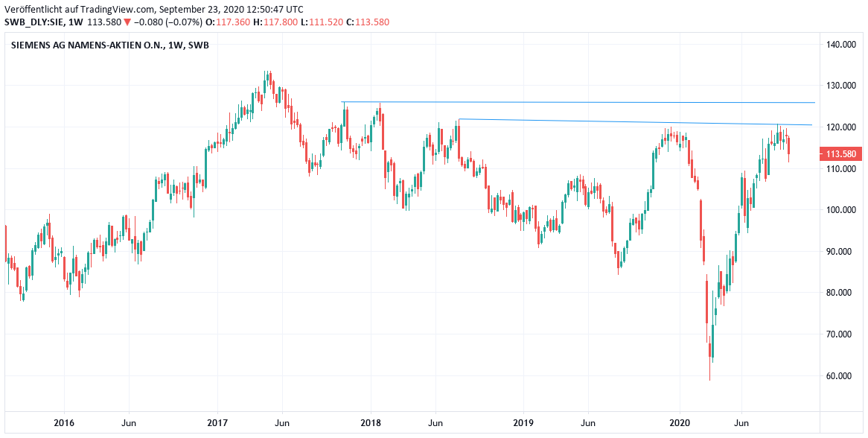Select the upper blue horizontal trend line
Viewport: 868px width, 438px height.
click(x=581, y=102)
